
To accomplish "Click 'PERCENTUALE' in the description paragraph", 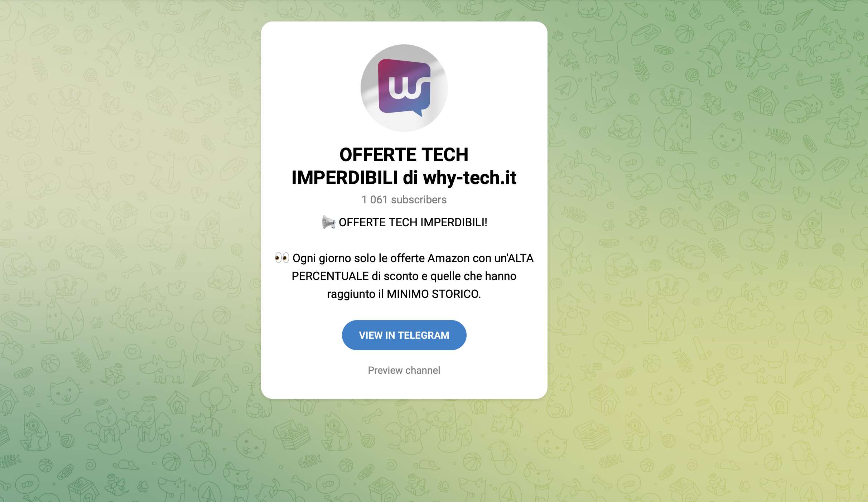I will click(x=330, y=276).
